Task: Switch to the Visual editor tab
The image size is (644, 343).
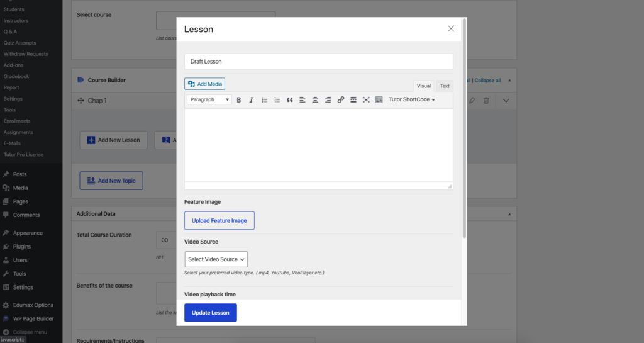Action: click(x=424, y=86)
